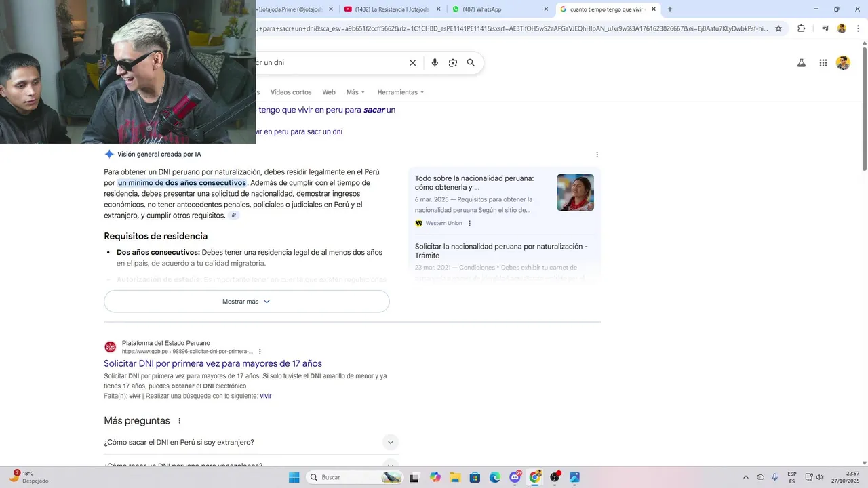Open Chrome media controls icon

coord(825,28)
